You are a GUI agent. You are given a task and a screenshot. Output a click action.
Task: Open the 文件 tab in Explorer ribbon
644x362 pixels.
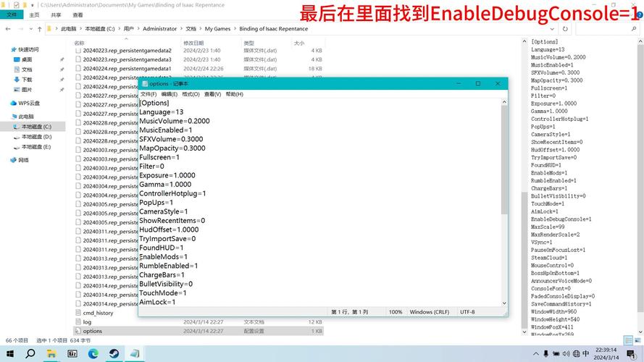pyautogui.click(x=12, y=14)
